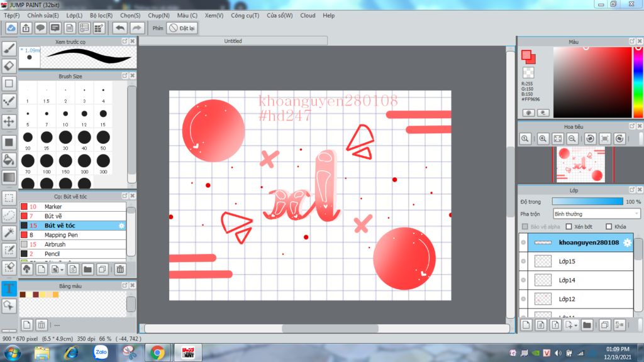Switch to Untitled document tab
This screenshot has height=362, width=644.
point(233,41)
